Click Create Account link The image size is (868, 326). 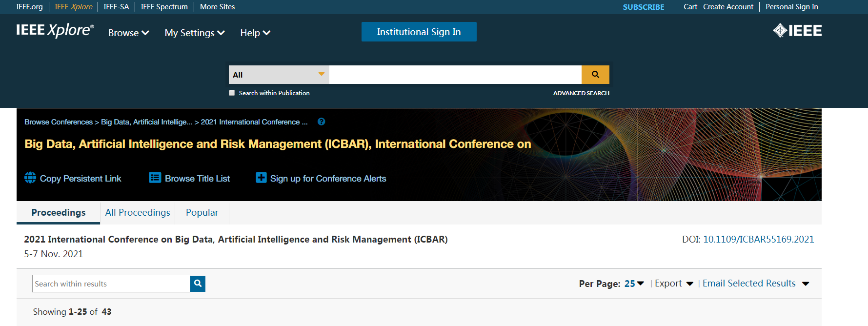[728, 7]
